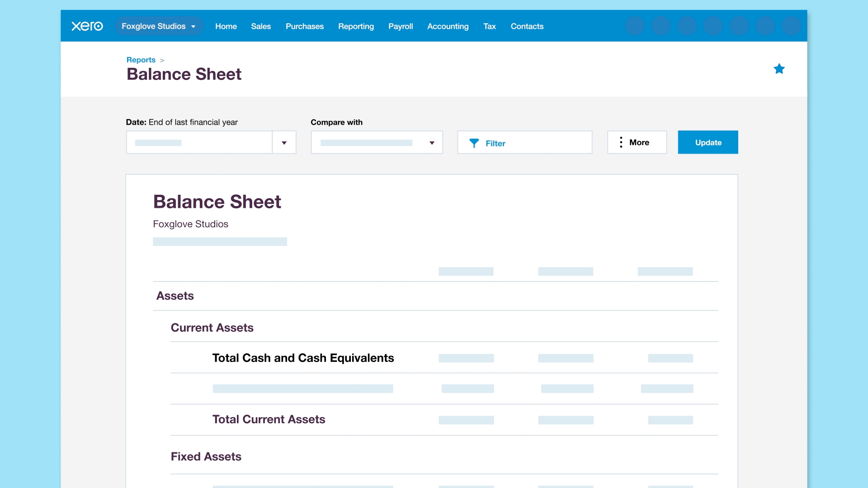Viewport: 868px width, 488px height.
Task: Open the Sales menu
Action: pyautogui.click(x=261, y=26)
